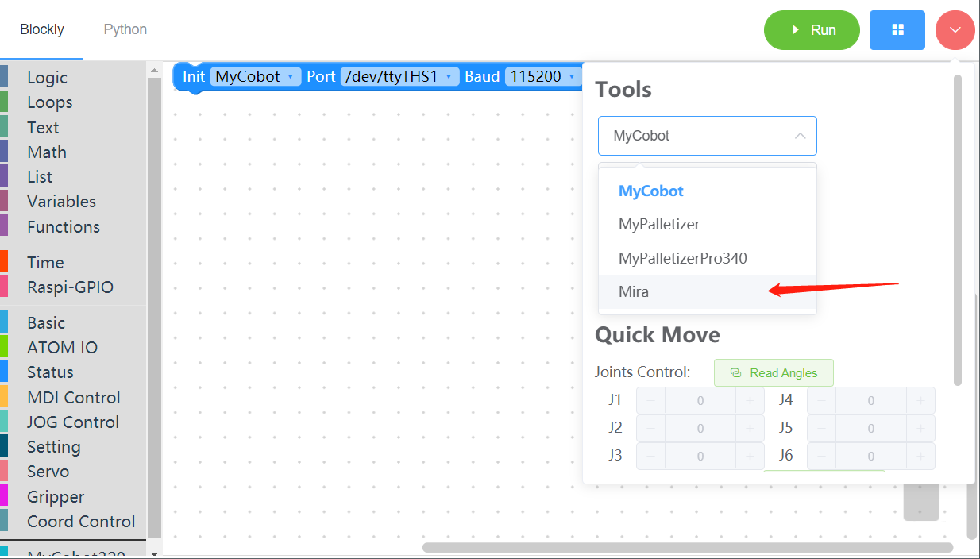This screenshot has height=559, width=980.
Task: Click the Tools panel vertical scrollbar
Action: point(958,230)
